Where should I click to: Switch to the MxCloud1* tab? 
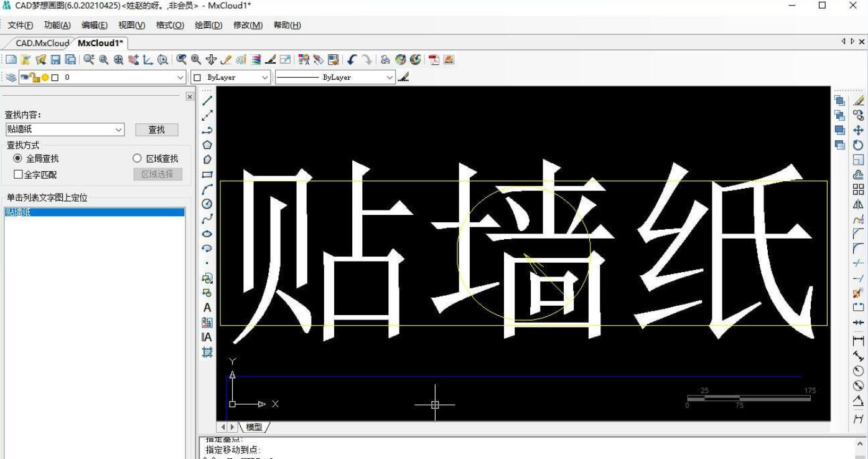coord(100,43)
